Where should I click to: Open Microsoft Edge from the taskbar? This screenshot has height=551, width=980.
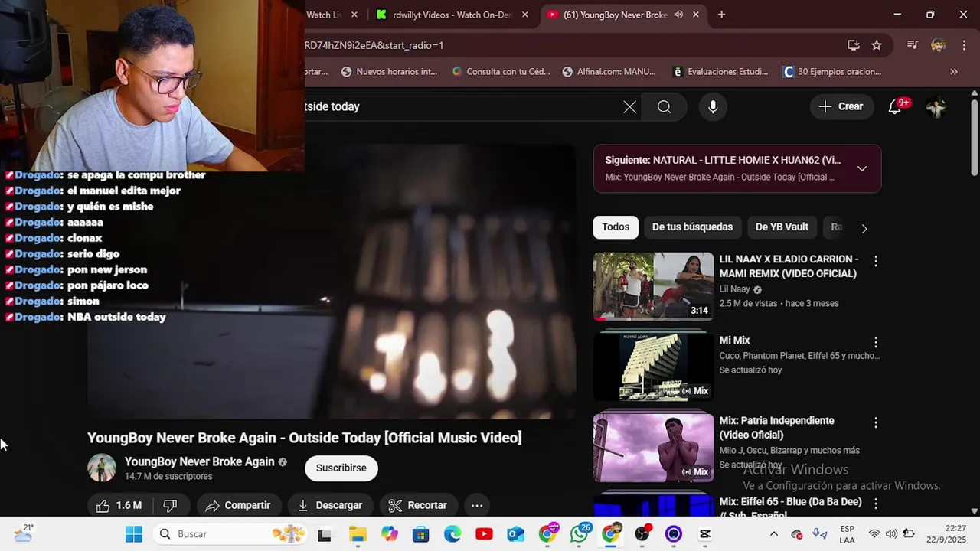coord(452,534)
